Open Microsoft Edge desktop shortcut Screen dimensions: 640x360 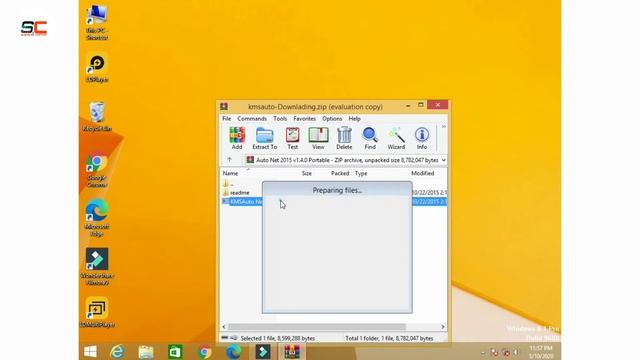[x=97, y=218]
